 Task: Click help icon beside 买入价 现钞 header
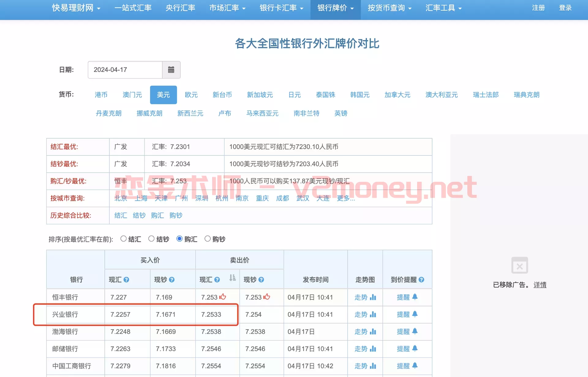pyautogui.click(x=171, y=280)
